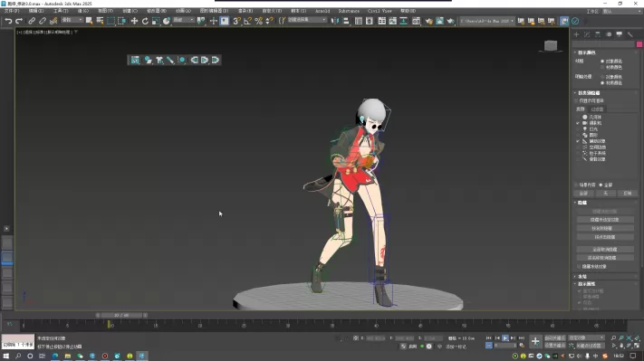This screenshot has width=644, height=361.
Task: Open the named selection sets dropdown
Action: [307, 20]
